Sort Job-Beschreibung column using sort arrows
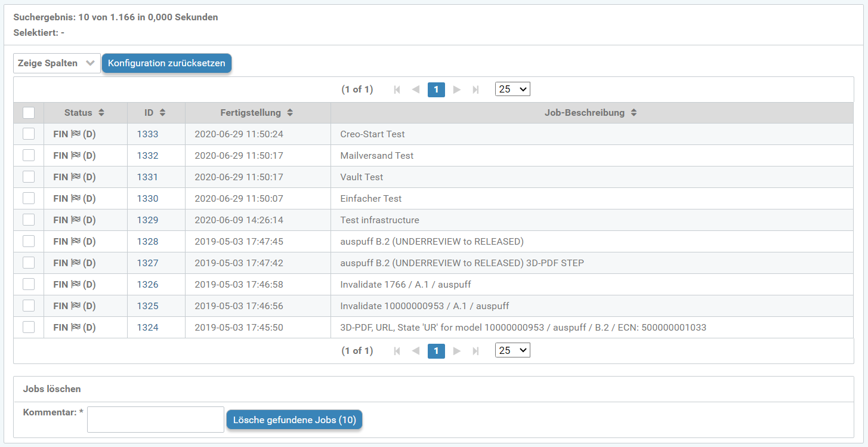The height and width of the screenshot is (447, 868). [x=634, y=113]
